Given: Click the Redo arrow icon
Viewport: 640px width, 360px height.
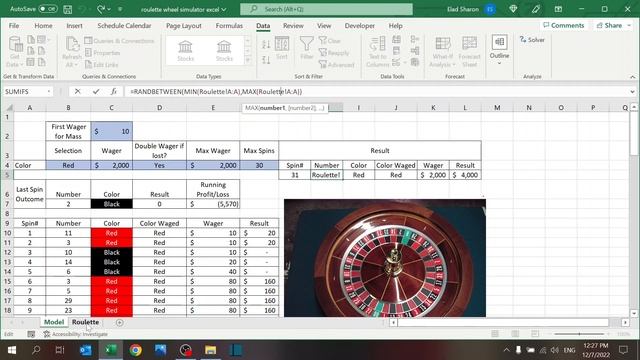Looking at the screenshot, I should 100,9.
